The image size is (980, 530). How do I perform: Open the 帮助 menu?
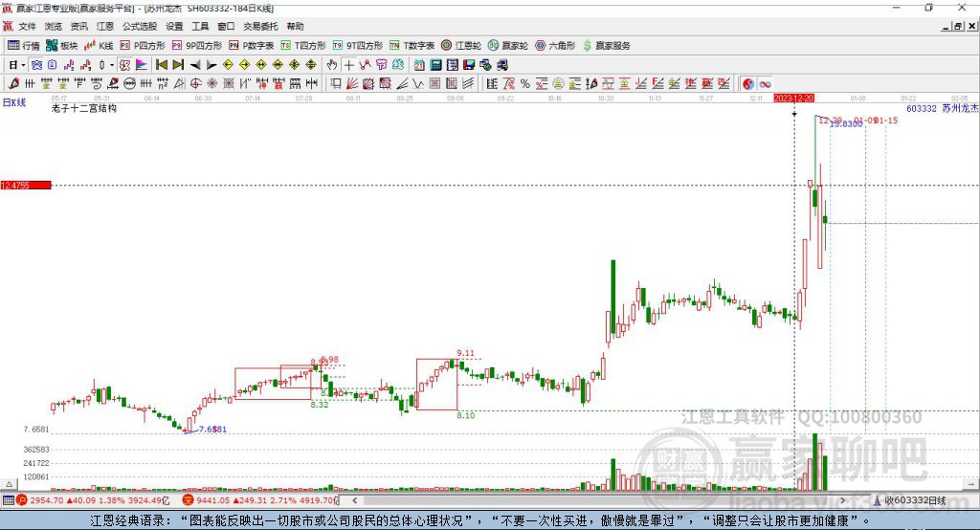[295, 26]
